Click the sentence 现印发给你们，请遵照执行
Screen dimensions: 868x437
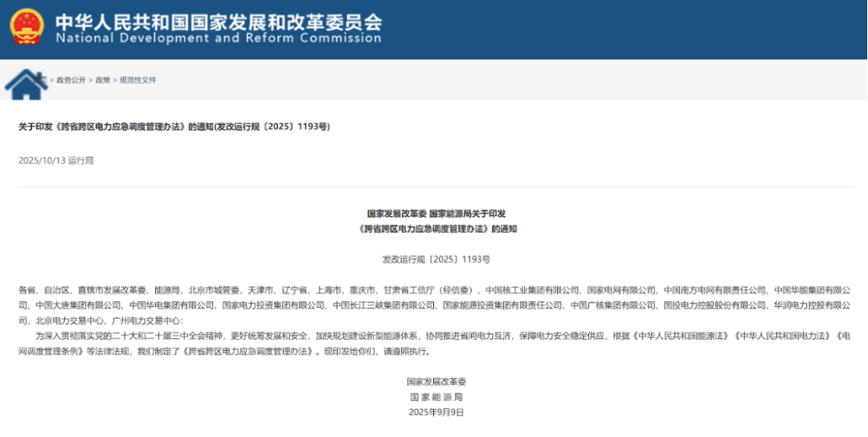(376, 351)
